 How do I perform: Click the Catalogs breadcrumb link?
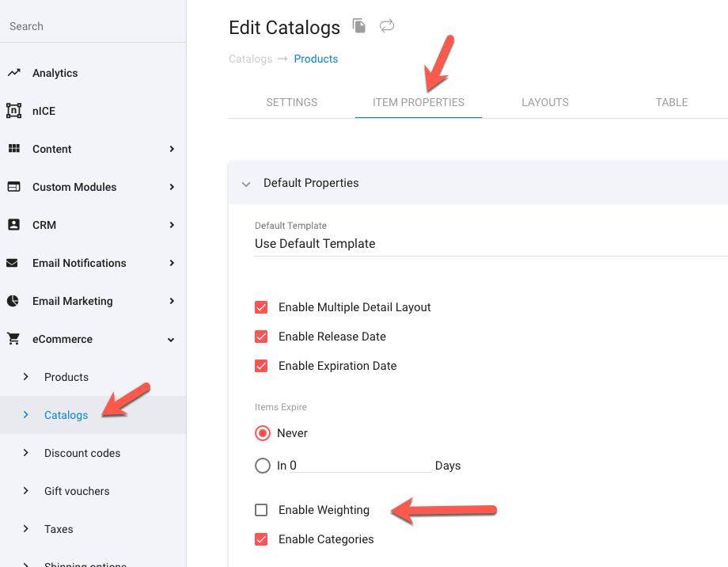250,59
